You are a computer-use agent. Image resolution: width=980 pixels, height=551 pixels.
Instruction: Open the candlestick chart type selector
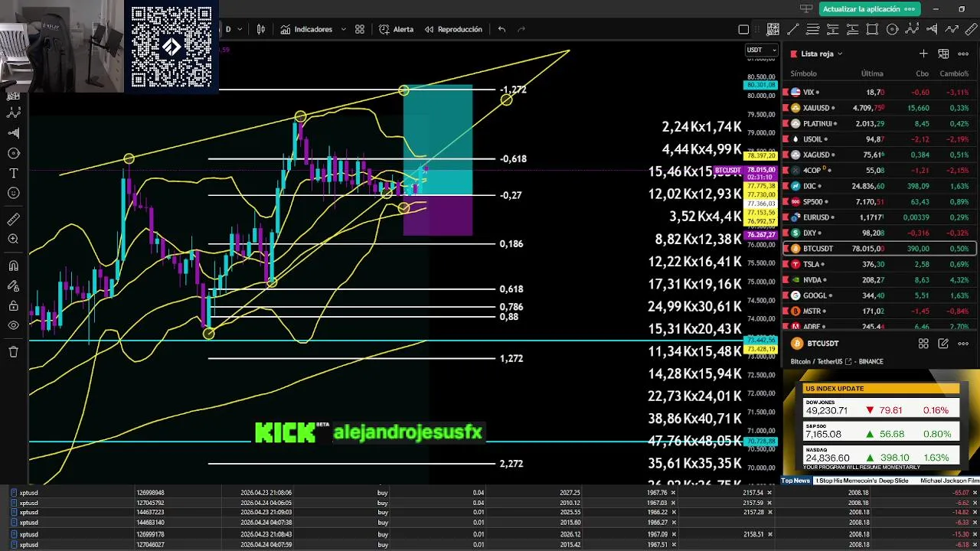point(261,29)
